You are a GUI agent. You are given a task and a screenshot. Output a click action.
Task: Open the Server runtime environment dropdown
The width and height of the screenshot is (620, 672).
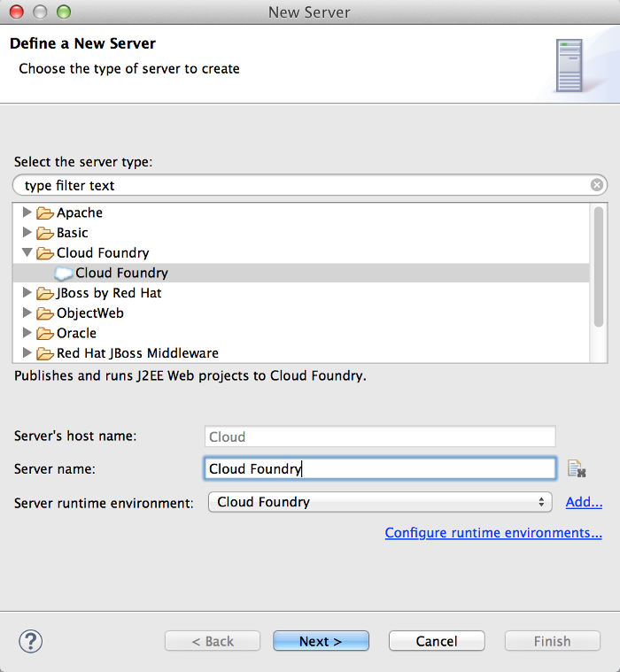point(379,502)
